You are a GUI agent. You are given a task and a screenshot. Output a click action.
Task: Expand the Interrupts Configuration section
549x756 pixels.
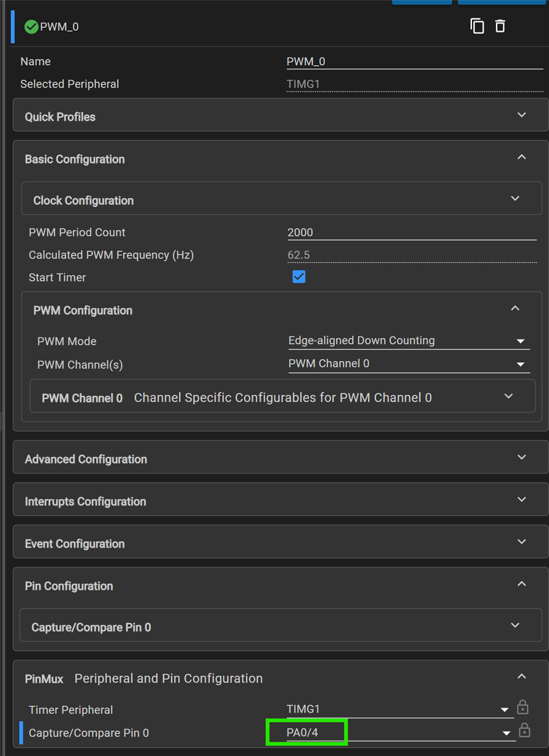(x=521, y=500)
